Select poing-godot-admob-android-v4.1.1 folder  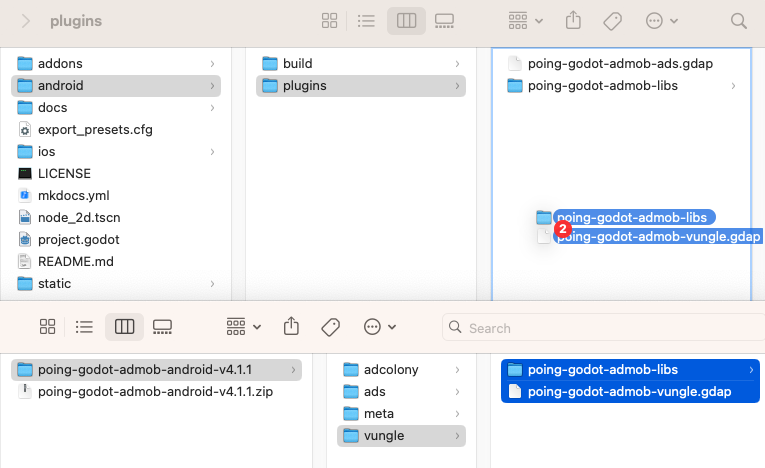(156, 369)
